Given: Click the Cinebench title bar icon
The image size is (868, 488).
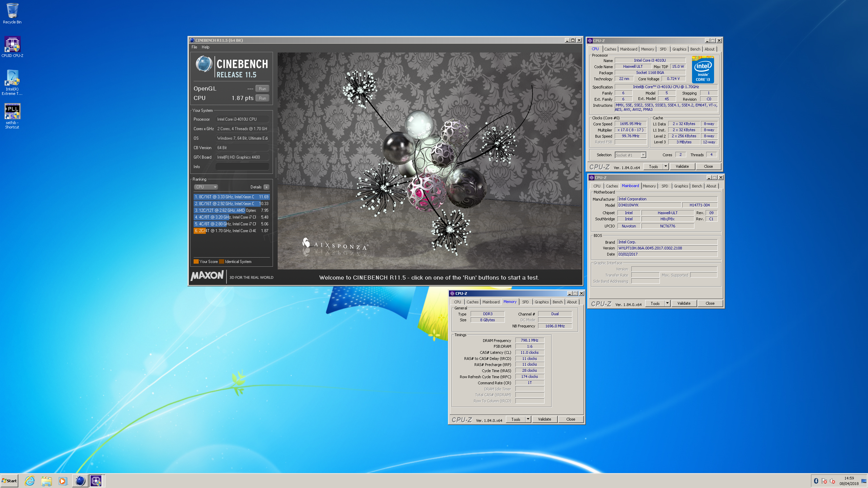Looking at the screenshot, I should click(x=192, y=40).
